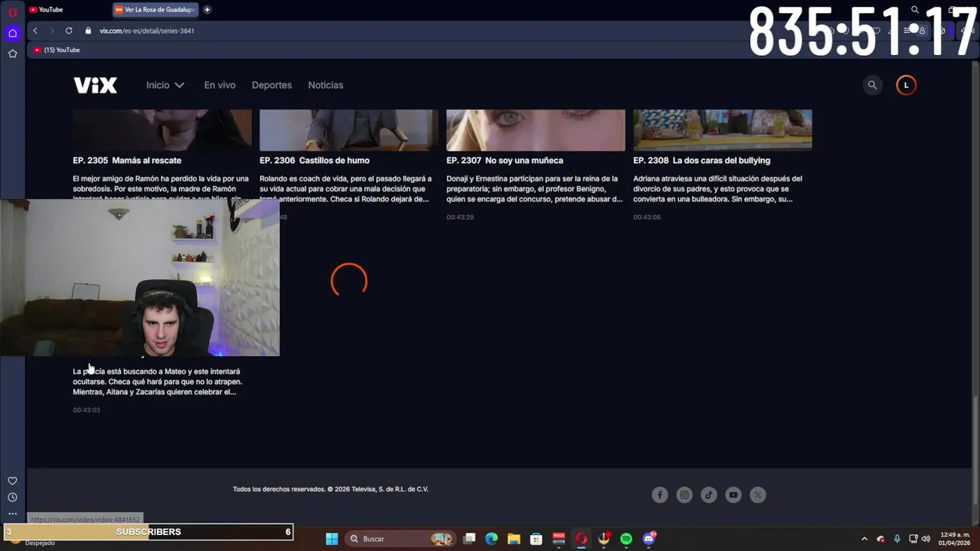
Task: Open the Instagram footer icon
Action: pyautogui.click(x=684, y=495)
